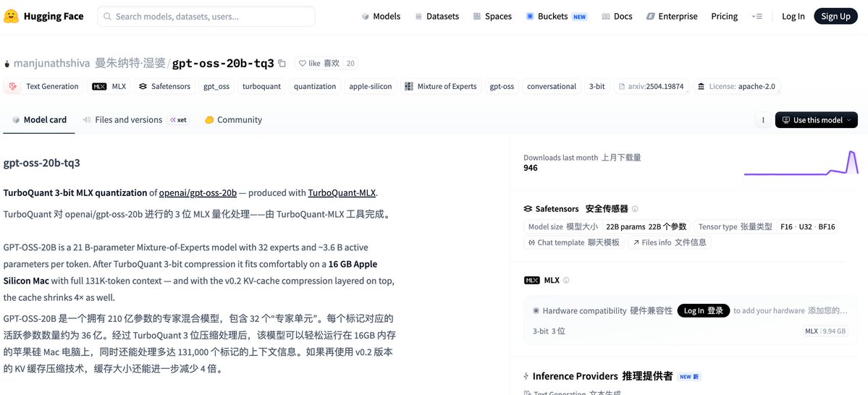Viewport: 868px width, 395px height.
Task: Open the Spaces nav item
Action: click(492, 17)
